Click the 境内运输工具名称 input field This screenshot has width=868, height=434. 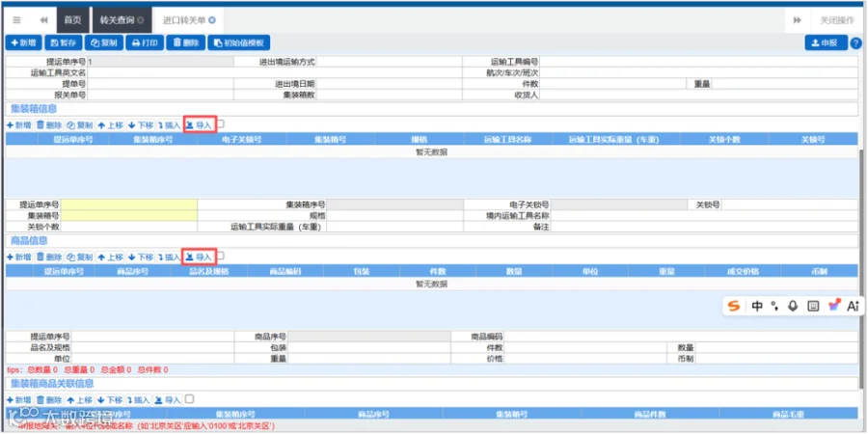point(705,216)
